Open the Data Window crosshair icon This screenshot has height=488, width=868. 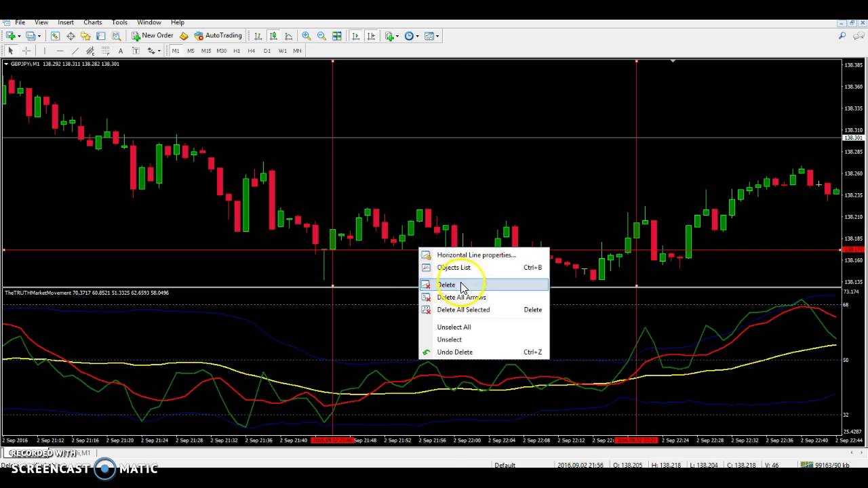coord(71,36)
